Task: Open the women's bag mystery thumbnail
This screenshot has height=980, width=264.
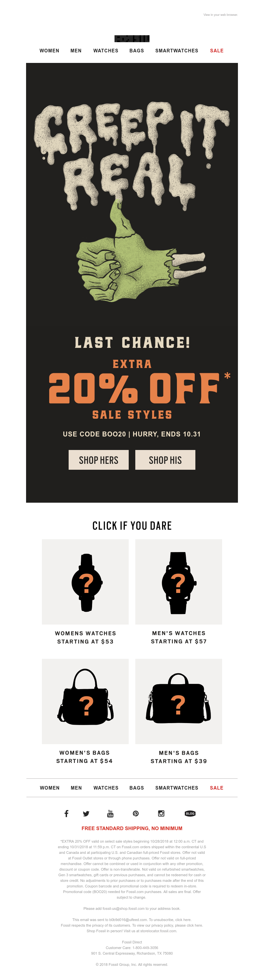Action: [x=85, y=701]
